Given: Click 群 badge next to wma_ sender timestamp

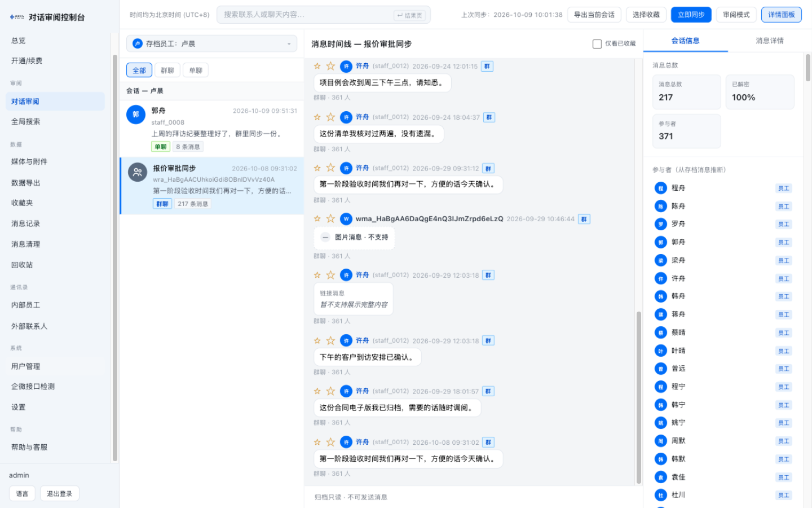Looking at the screenshot, I should click(x=584, y=219).
